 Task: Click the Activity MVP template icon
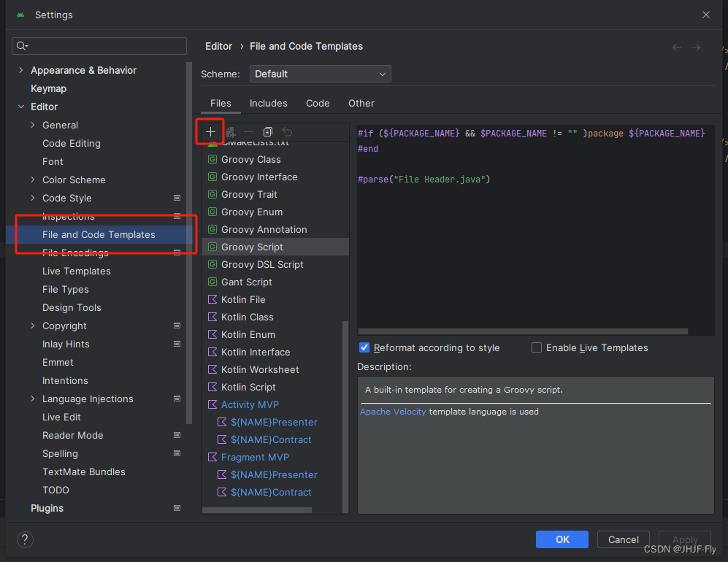pos(212,404)
